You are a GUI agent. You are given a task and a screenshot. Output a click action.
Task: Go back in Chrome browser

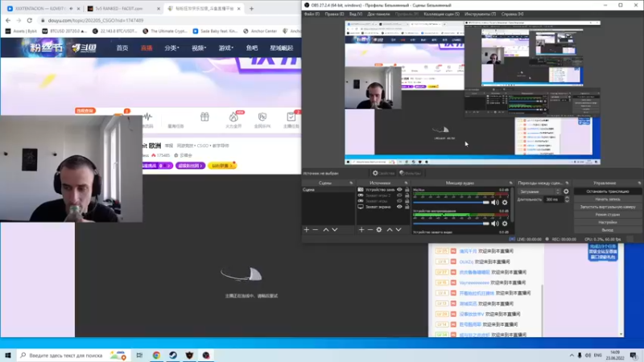[8, 20]
